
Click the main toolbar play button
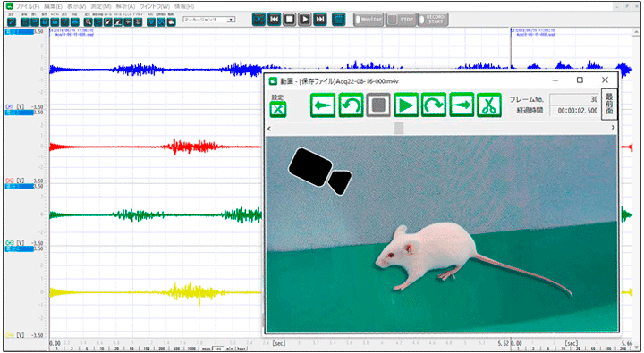(x=305, y=20)
